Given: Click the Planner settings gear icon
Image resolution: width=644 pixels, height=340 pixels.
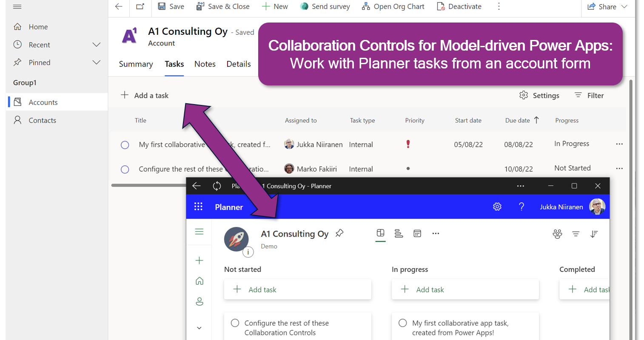Looking at the screenshot, I should (497, 207).
